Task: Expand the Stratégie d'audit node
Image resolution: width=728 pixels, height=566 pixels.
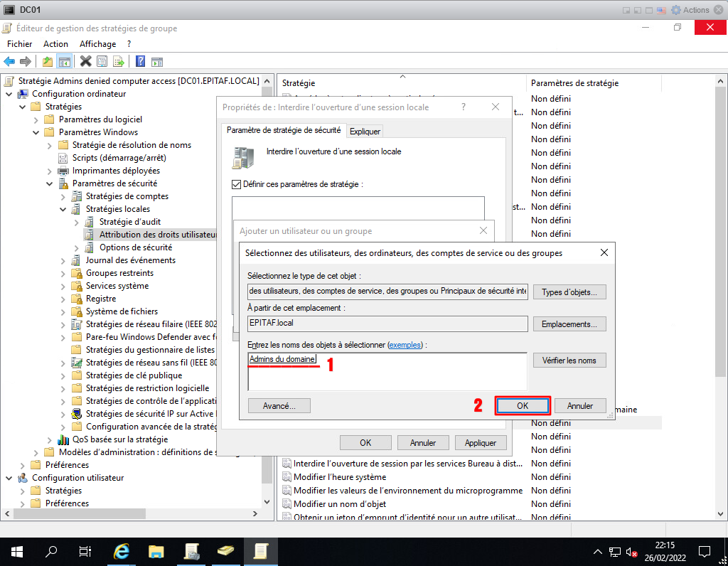Action: click(77, 222)
